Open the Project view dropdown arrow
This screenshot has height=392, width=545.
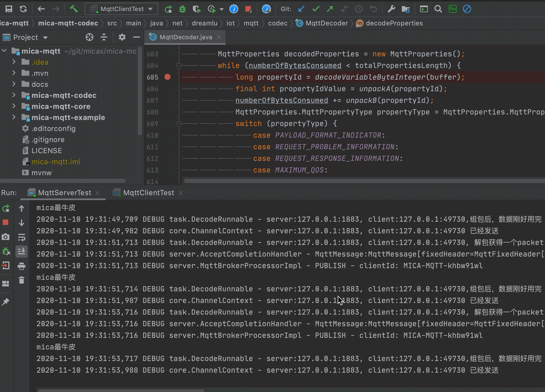[x=46, y=37]
